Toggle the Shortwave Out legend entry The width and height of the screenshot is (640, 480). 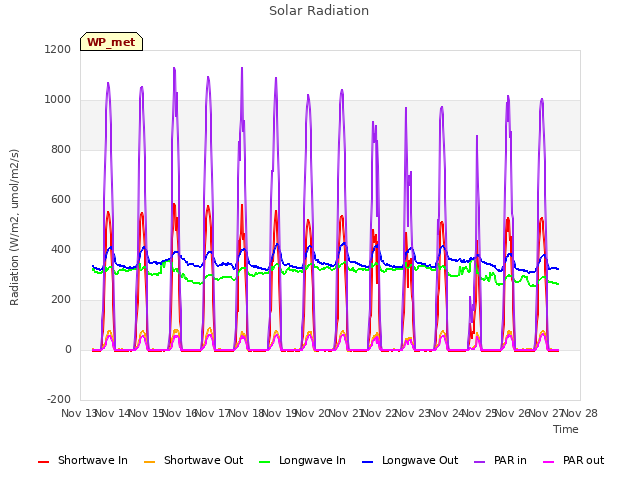[x=193, y=460]
